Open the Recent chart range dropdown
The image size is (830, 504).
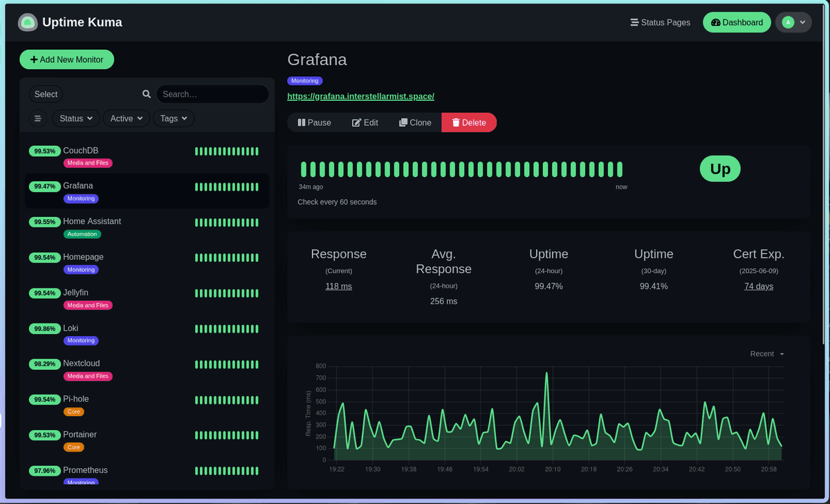click(767, 353)
